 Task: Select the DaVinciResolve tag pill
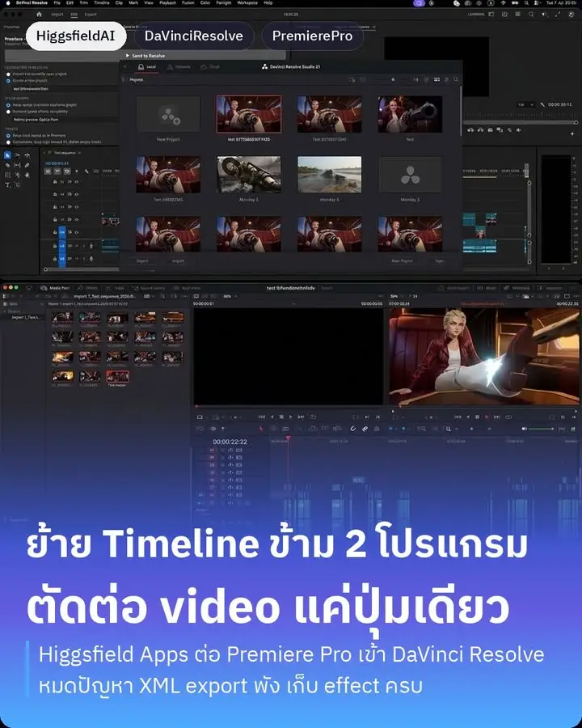[x=193, y=36]
